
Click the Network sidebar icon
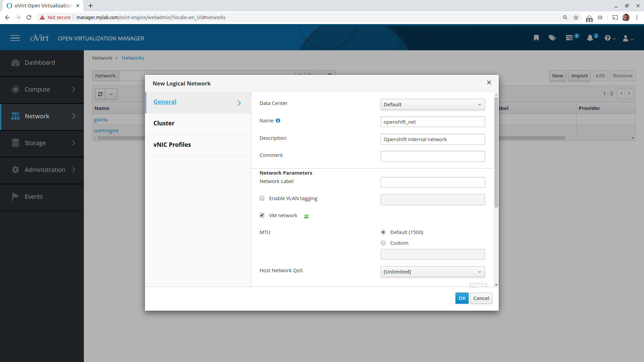tap(15, 116)
